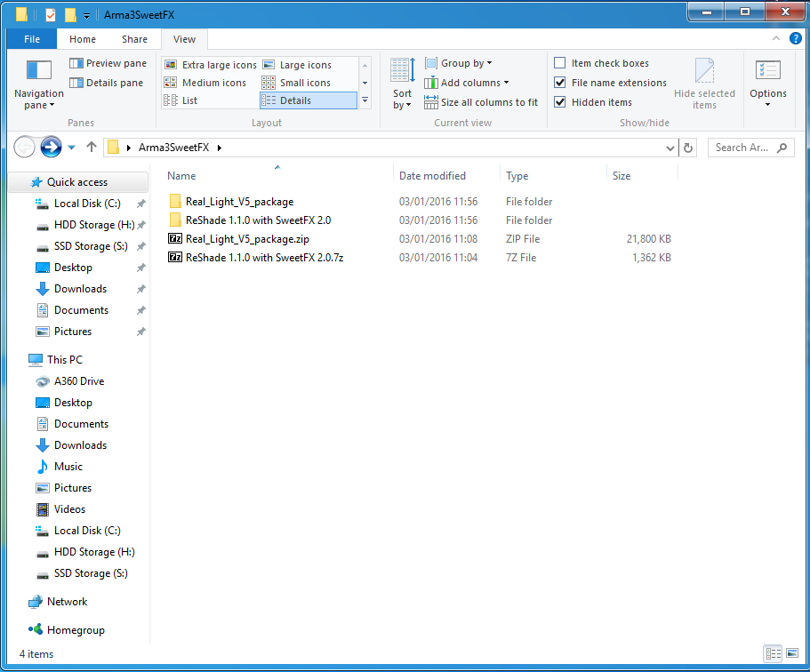Switch to details view via status bar icon
This screenshot has height=672, width=810.
774,654
